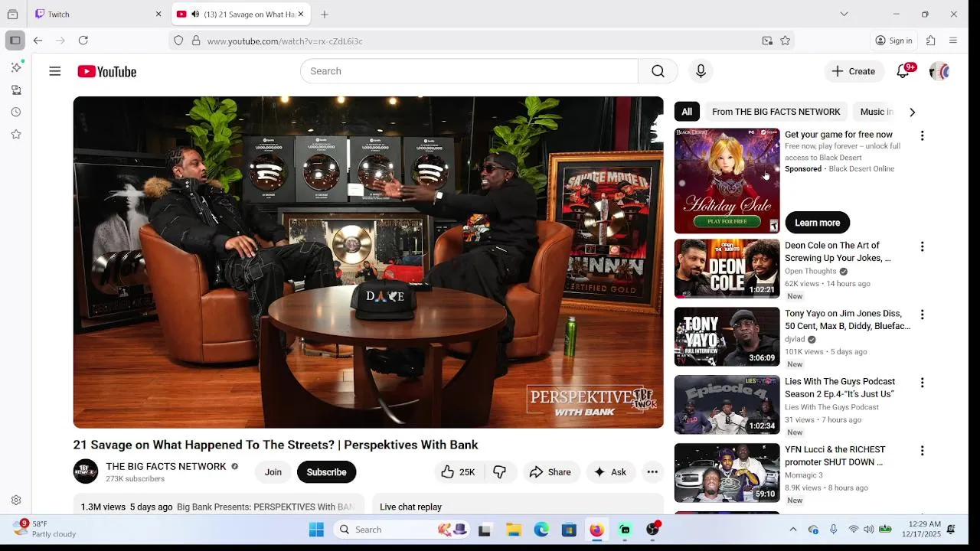Open options for YFN Lucci video
The width and height of the screenshot is (980, 551).
(922, 451)
